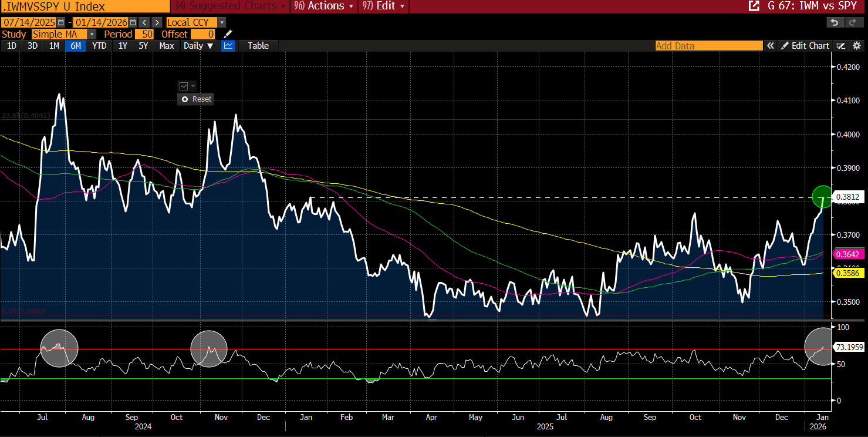Click the Edit Chart button
This screenshot has width=868, height=437.
pos(805,46)
